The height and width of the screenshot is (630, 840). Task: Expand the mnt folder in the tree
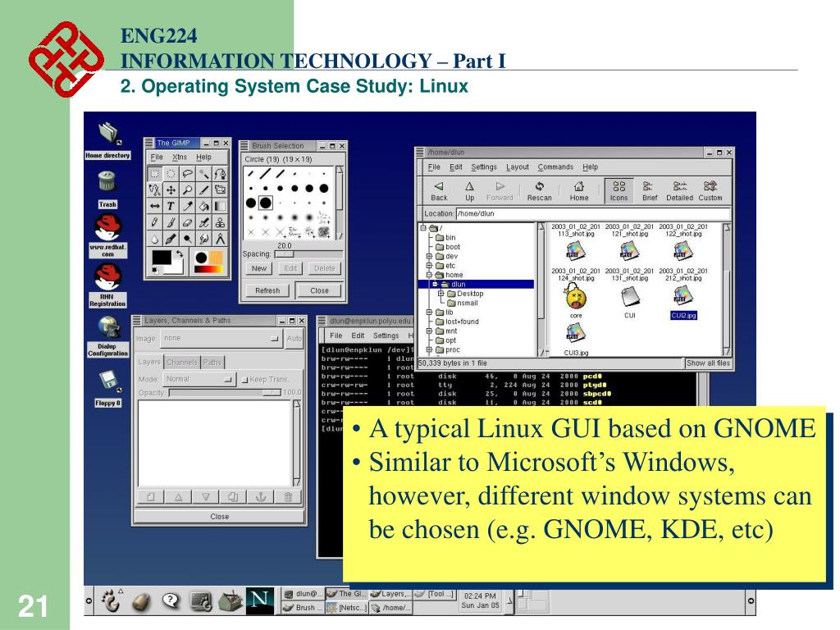coord(429,331)
